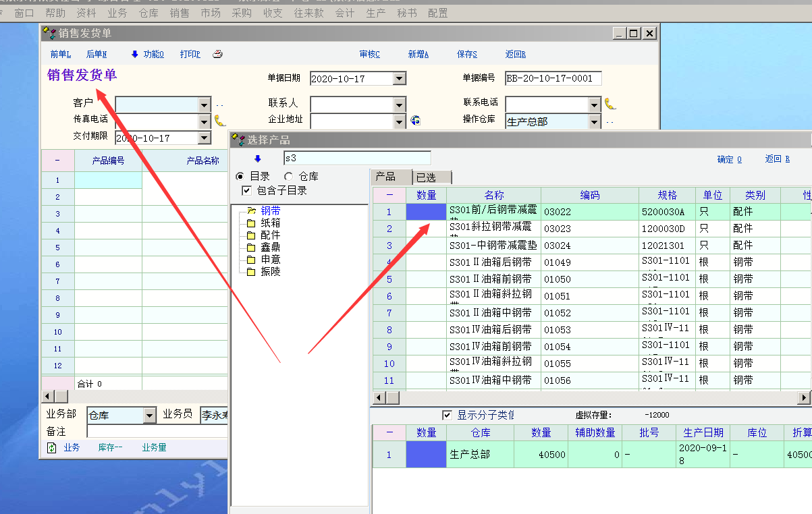
Task: Expand the 客户 dropdown
Action: click(204, 105)
